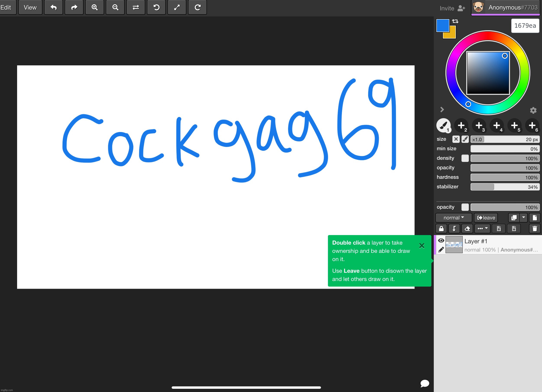This screenshot has width=542, height=392.
Task: Hide Layer #1 with the eye icon
Action: pyautogui.click(x=441, y=241)
